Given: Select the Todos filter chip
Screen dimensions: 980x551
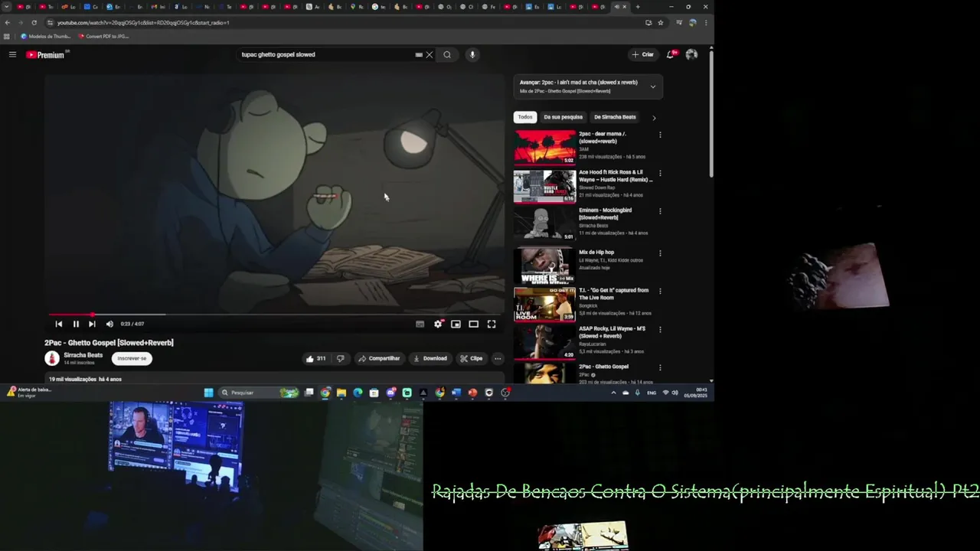Looking at the screenshot, I should [x=524, y=117].
